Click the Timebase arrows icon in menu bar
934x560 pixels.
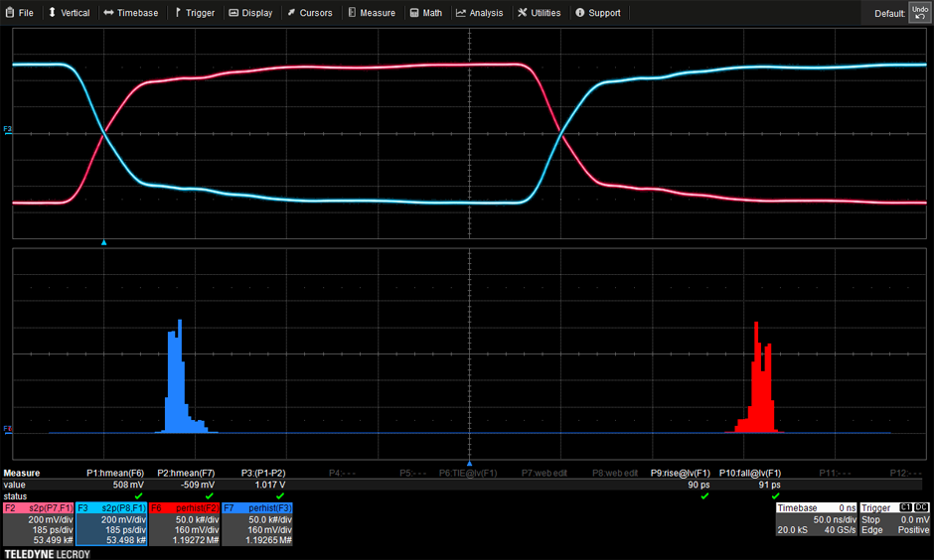[108, 13]
